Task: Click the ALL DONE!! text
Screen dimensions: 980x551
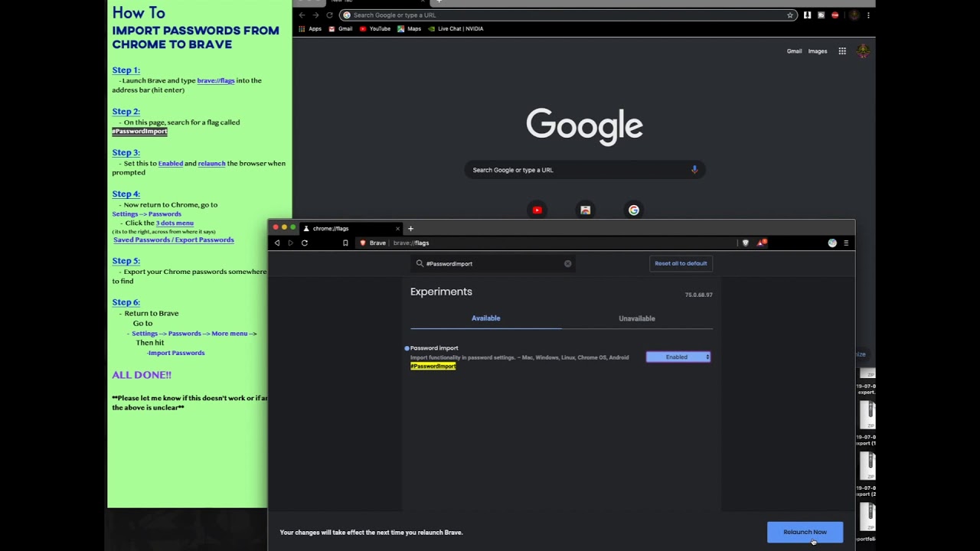Action: 142,375
